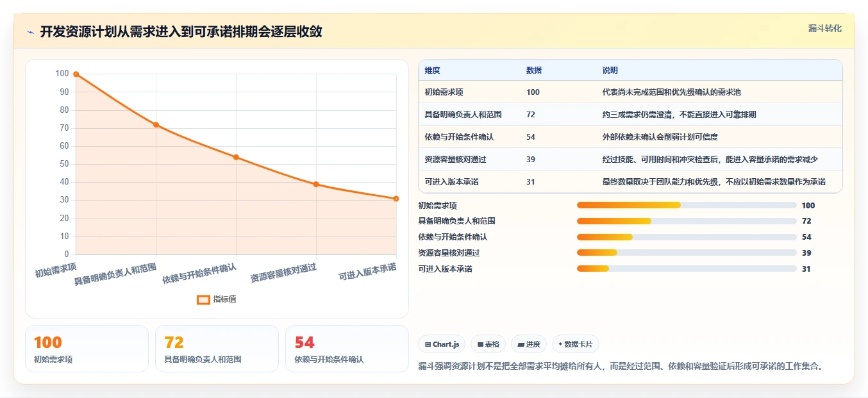Click the footer note starting 漏斗强调资源计划

coord(621,367)
